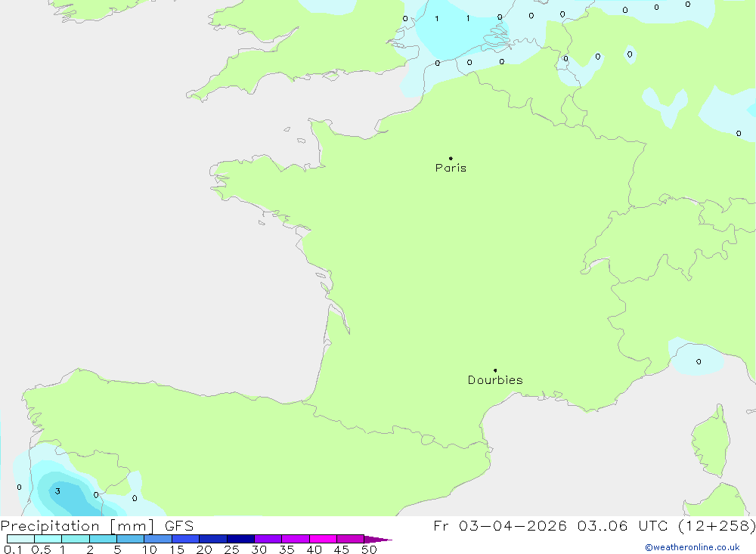Click the legend's purple end arrow above 50

[x=377, y=540]
